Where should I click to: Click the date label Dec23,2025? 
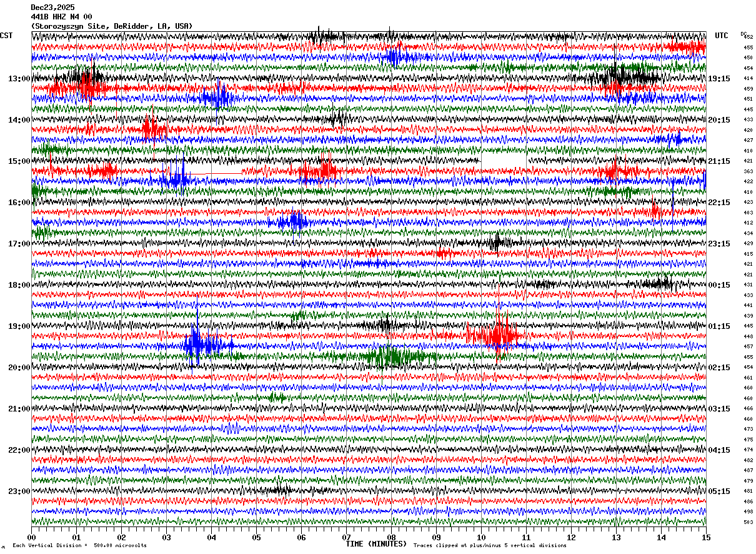pyautogui.click(x=52, y=8)
